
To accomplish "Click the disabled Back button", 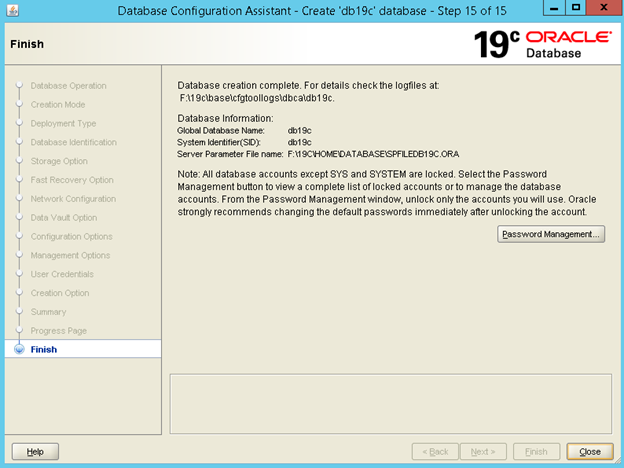I will pos(435,452).
